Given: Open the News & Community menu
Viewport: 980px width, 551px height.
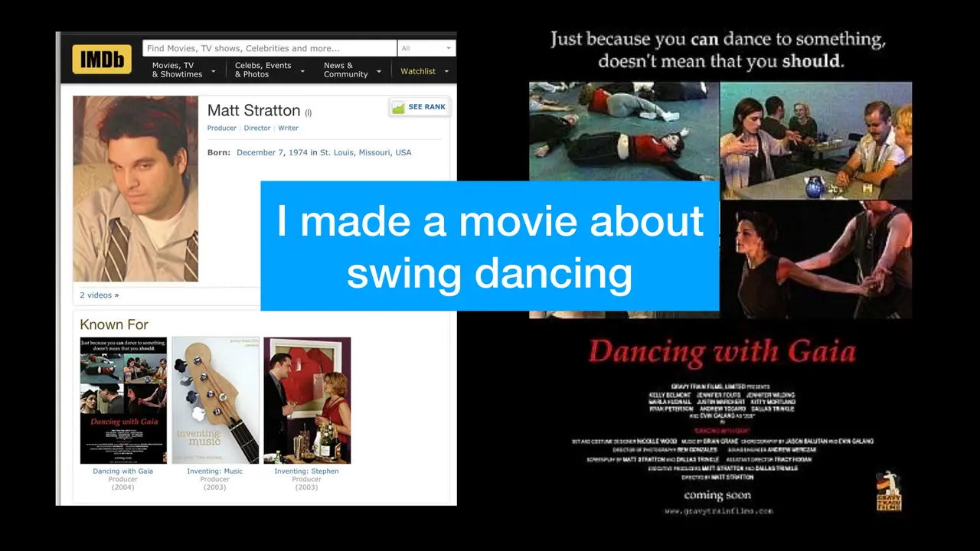Looking at the screenshot, I should point(351,70).
